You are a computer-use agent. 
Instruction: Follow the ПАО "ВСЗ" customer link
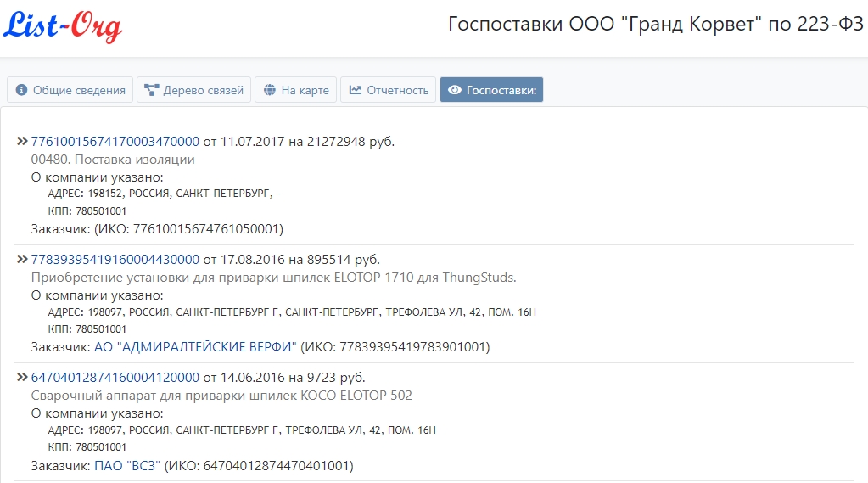tap(127, 465)
